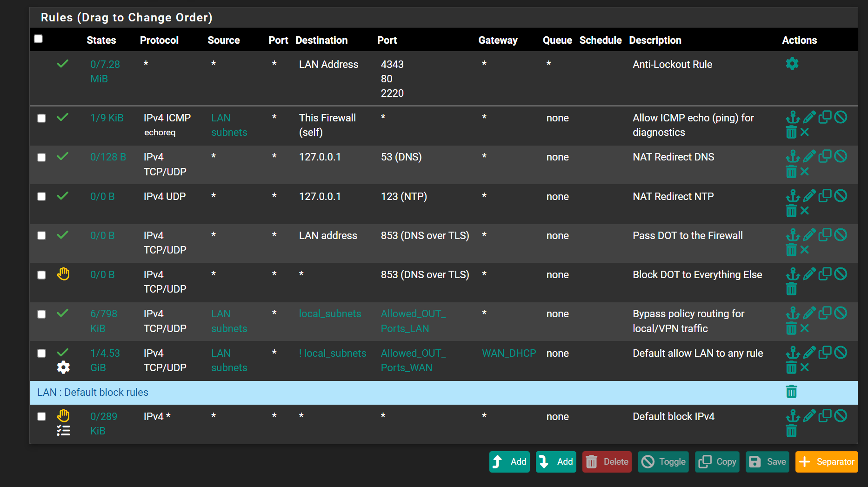Edit the Allow ICMP echo rule (pencil)

[x=809, y=117]
